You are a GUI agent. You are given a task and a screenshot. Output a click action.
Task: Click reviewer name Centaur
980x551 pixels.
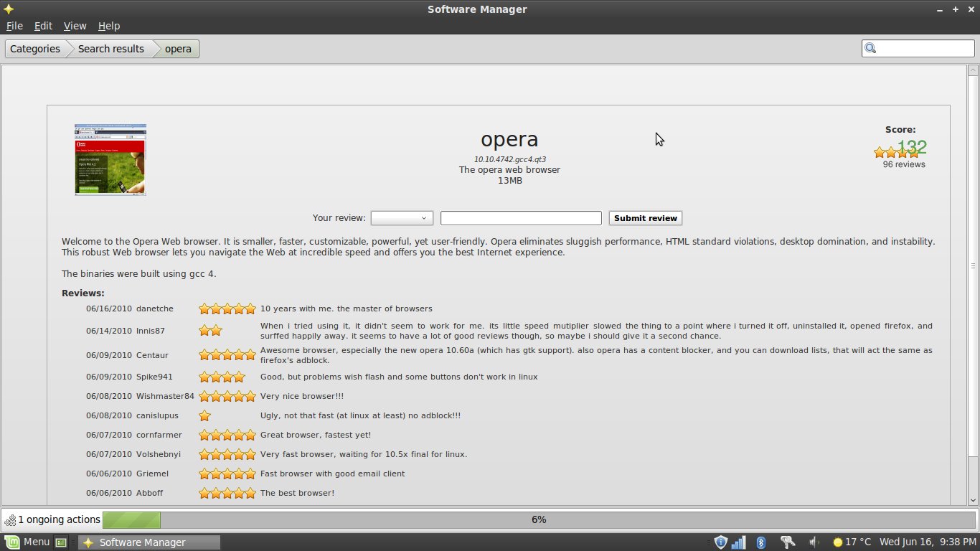coord(152,355)
